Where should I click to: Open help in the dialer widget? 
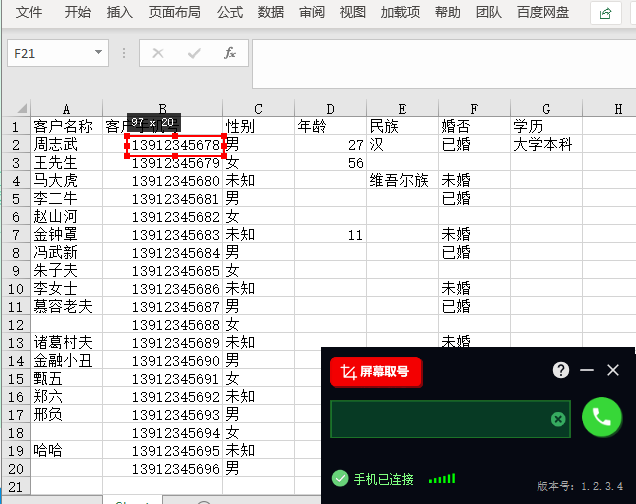coord(561,371)
